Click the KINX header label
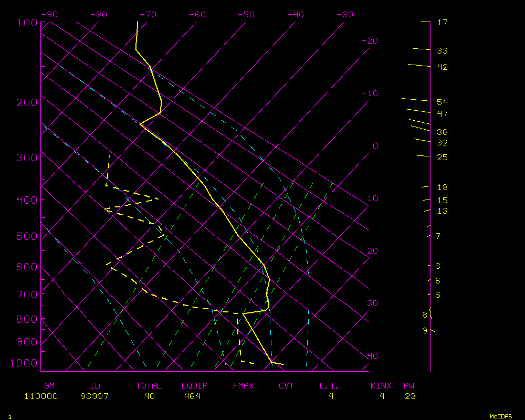The height and width of the screenshot is (420, 525). coord(381,386)
